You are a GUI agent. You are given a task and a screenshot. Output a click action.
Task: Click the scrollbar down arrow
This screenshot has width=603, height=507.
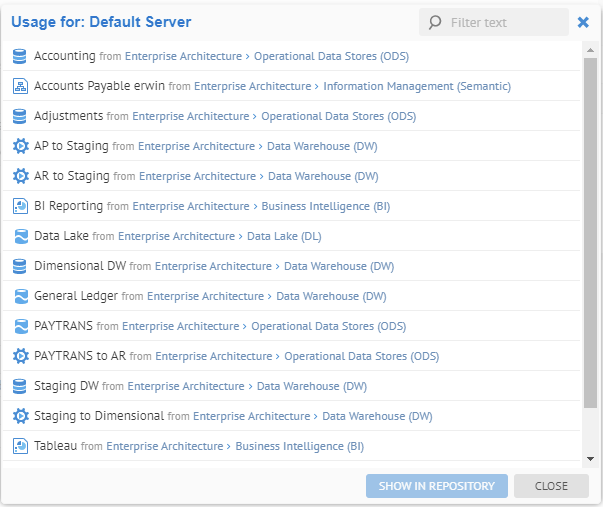(590, 458)
